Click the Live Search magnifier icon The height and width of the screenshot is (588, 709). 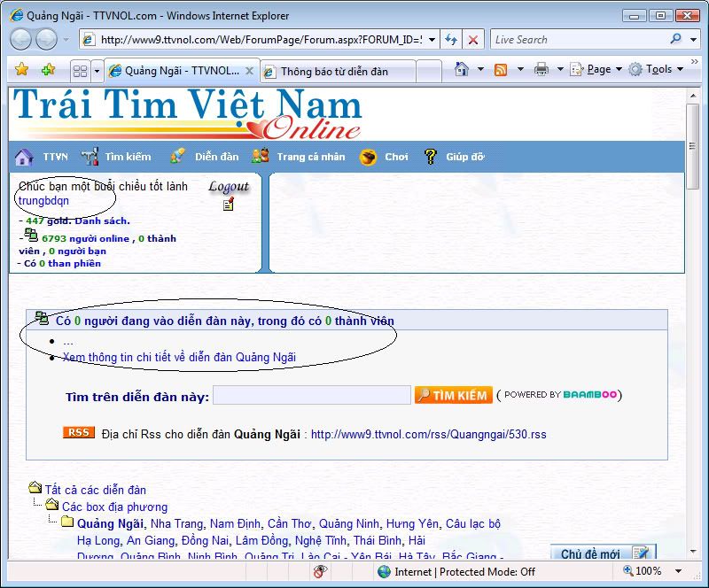tap(676, 39)
